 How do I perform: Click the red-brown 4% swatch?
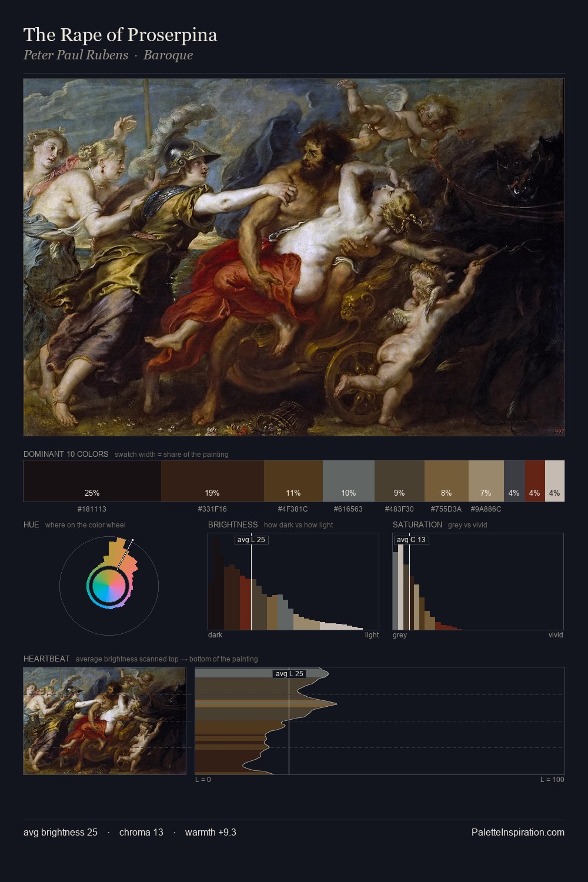click(x=534, y=481)
